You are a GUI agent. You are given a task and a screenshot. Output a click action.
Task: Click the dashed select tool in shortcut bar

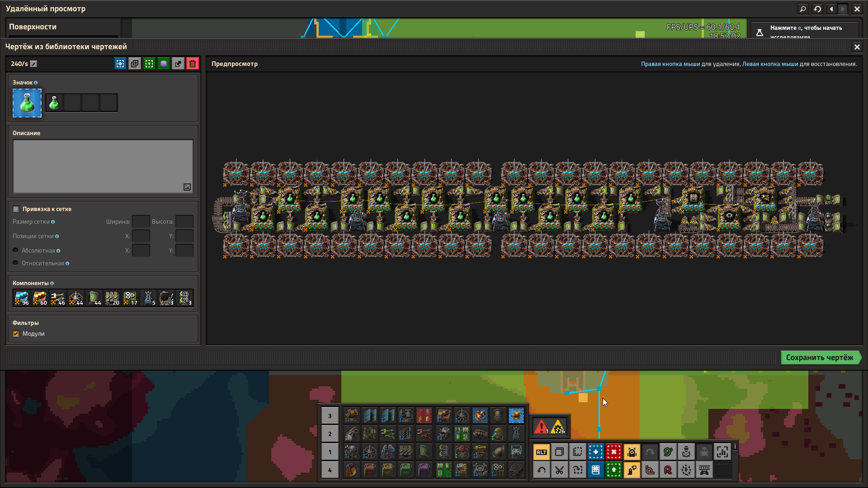(x=577, y=452)
